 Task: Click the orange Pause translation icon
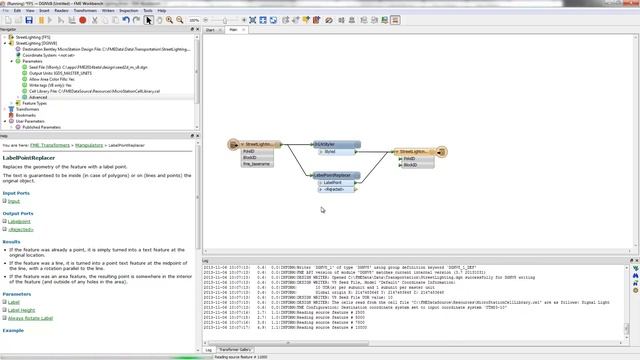pos(41,20)
